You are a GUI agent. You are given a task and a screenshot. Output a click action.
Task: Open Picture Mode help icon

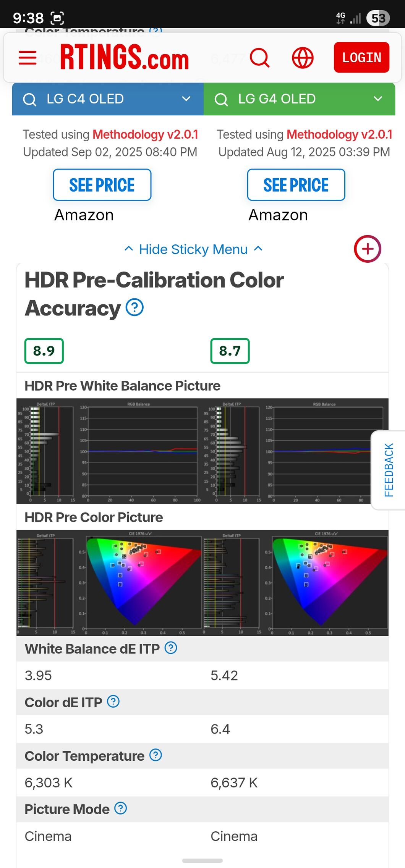click(x=121, y=808)
